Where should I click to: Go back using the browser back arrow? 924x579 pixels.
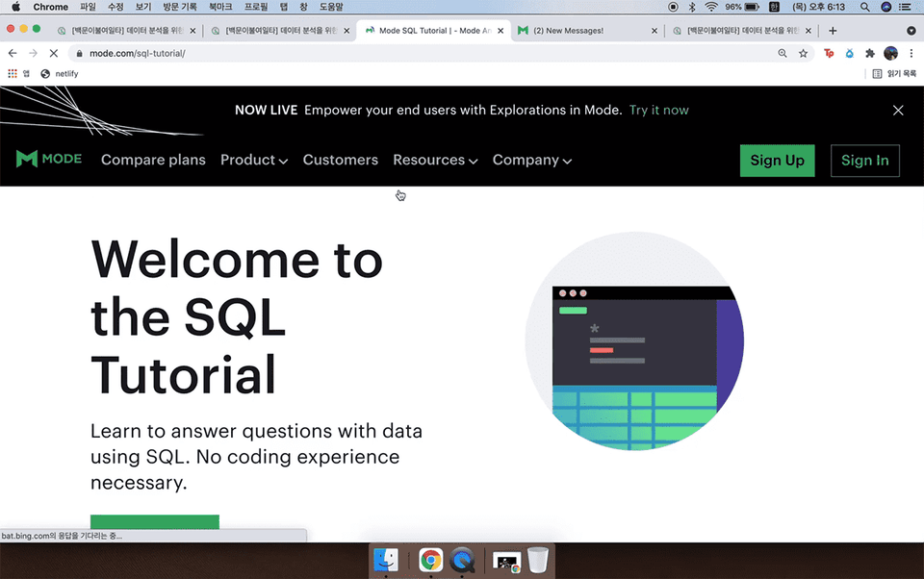coord(13,53)
